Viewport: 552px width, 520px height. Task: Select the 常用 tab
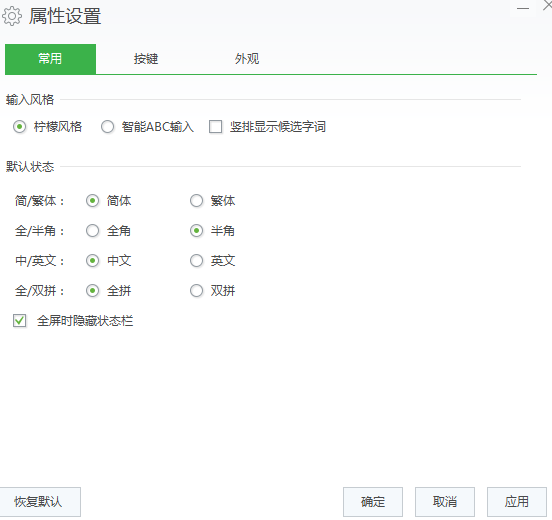(50, 59)
